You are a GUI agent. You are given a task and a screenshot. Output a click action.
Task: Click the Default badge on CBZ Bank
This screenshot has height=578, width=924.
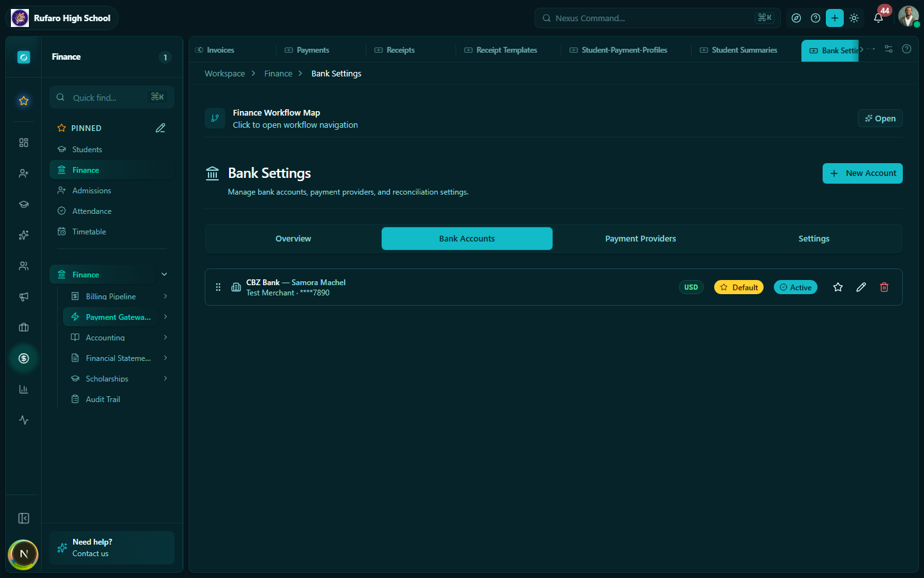739,287
